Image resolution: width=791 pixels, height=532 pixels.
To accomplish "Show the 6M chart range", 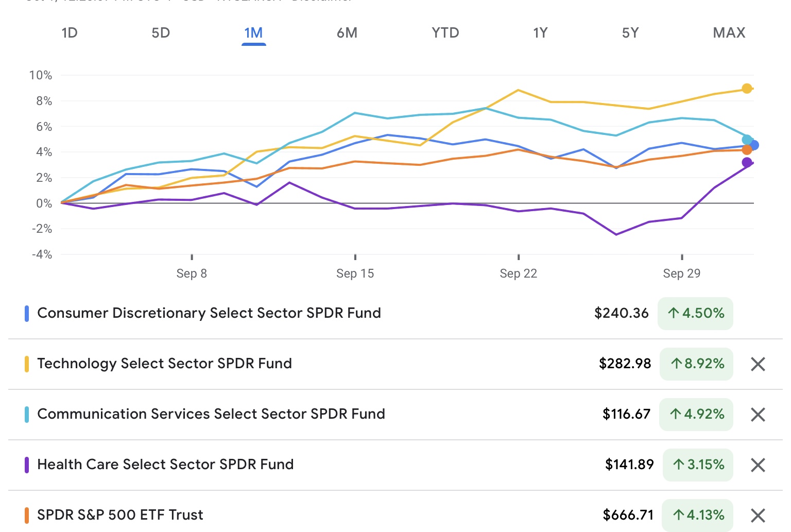I will click(x=347, y=33).
